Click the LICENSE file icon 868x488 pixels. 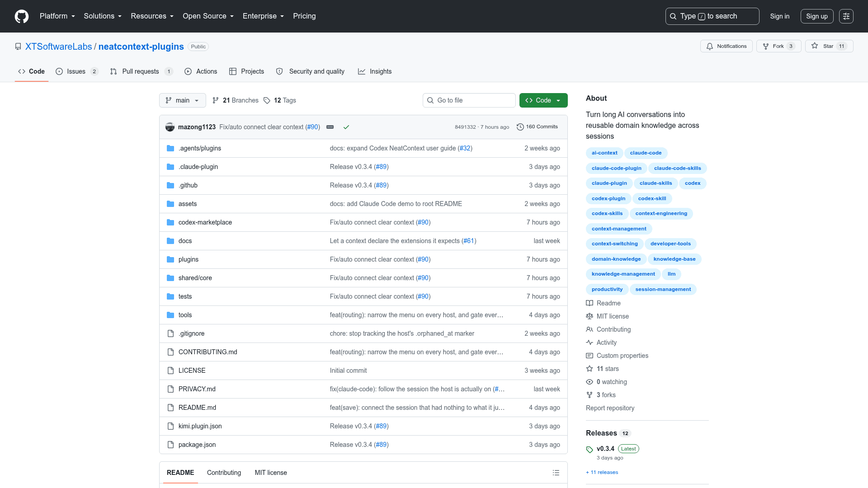coord(170,371)
